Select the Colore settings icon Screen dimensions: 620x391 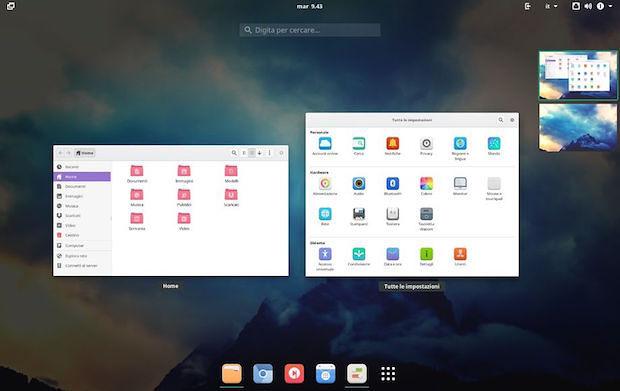point(426,184)
